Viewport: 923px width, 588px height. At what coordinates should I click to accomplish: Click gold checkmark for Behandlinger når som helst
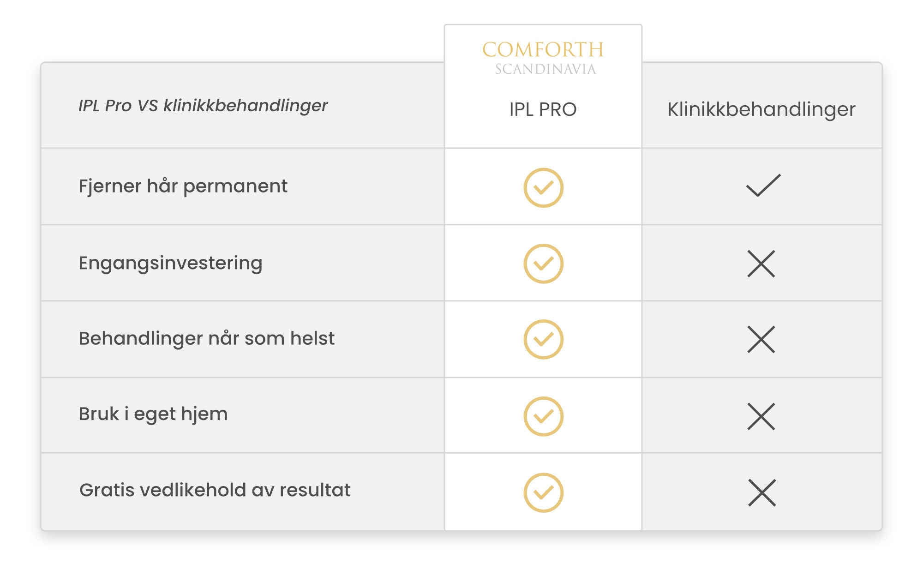point(543,339)
